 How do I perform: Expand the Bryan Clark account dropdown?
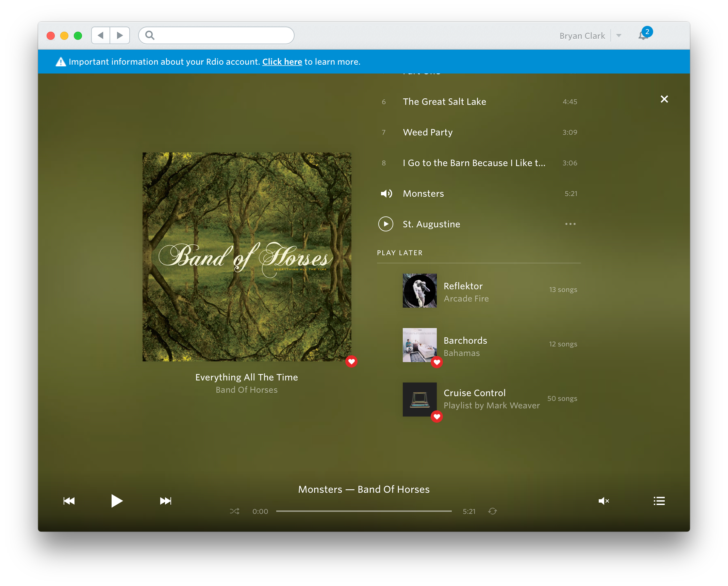point(619,35)
